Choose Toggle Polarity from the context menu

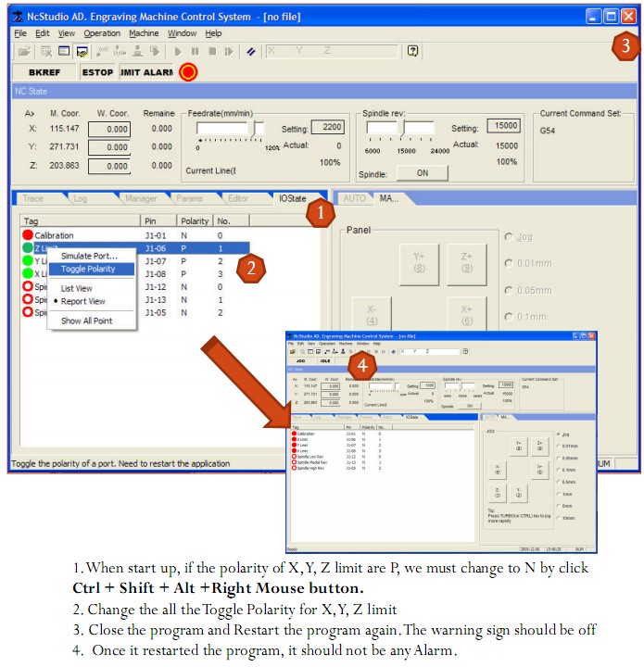[x=92, y=269]
